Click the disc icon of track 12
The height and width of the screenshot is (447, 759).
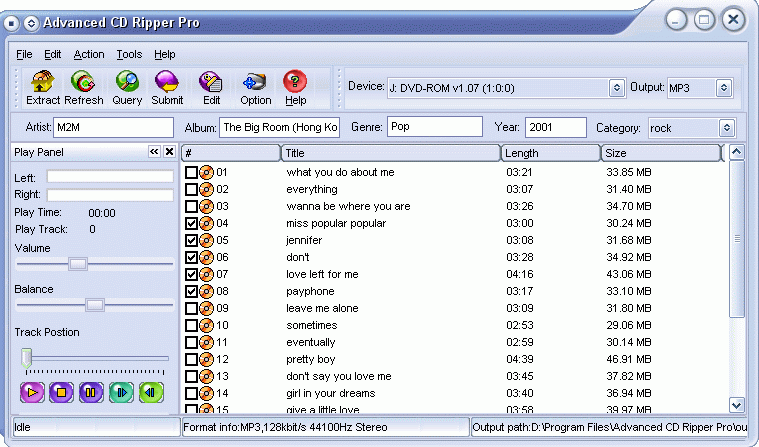tap(206, 359)
